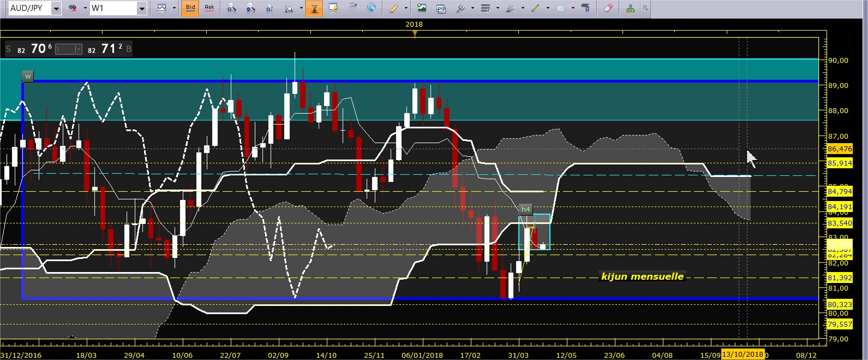Open the AUD/JPY instrument dropdown

(x=56, y=8)
